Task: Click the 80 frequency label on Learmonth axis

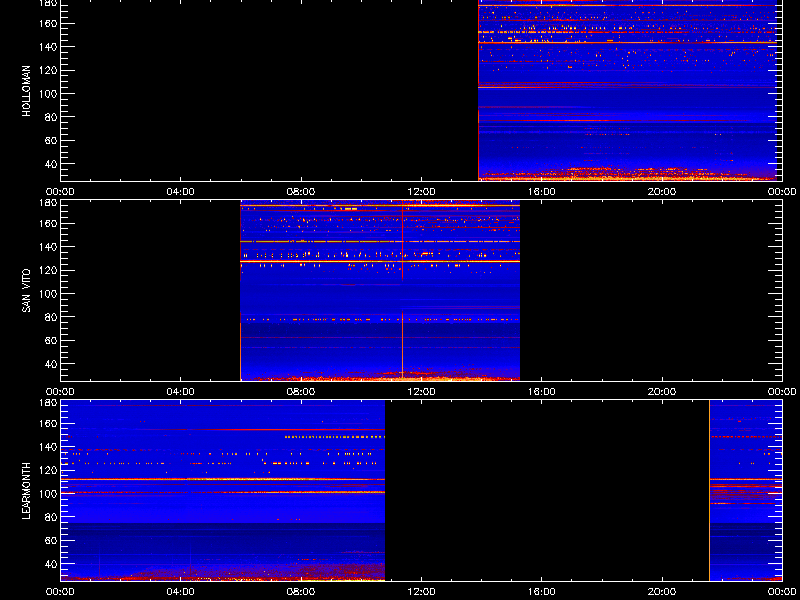Action: point(52,517)
